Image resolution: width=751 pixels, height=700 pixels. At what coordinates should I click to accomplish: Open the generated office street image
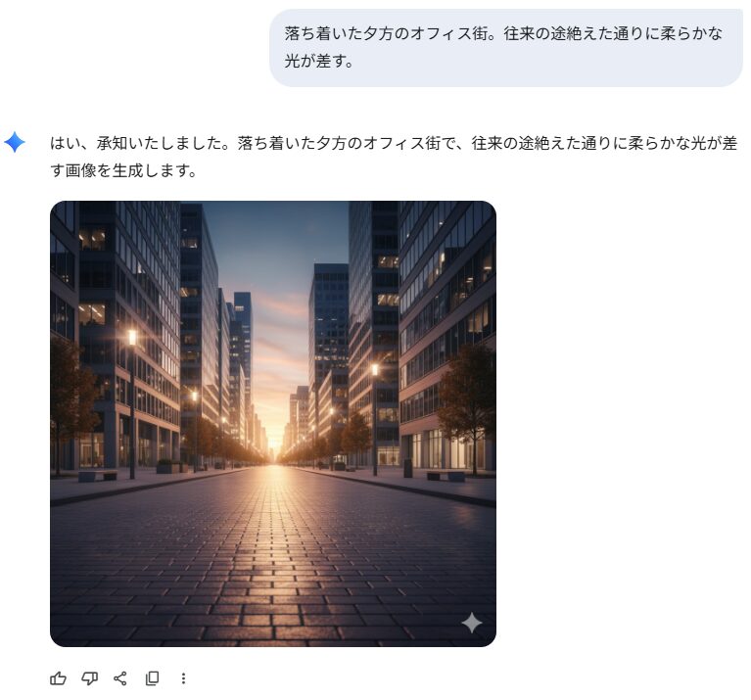(x=273, y=424)
